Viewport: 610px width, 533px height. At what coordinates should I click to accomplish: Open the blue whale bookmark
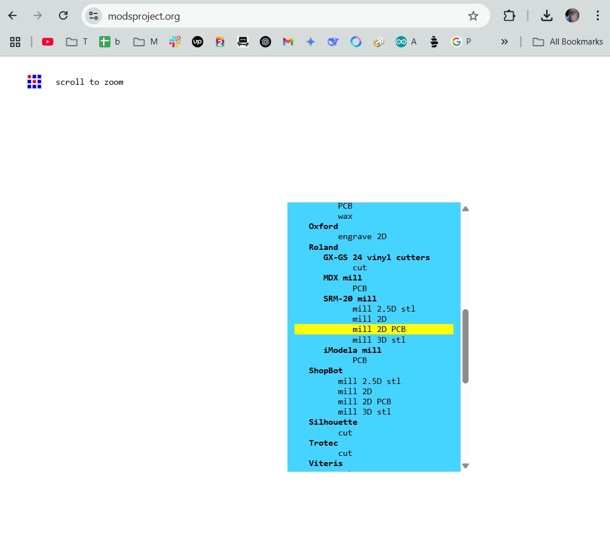coord(333,42)
